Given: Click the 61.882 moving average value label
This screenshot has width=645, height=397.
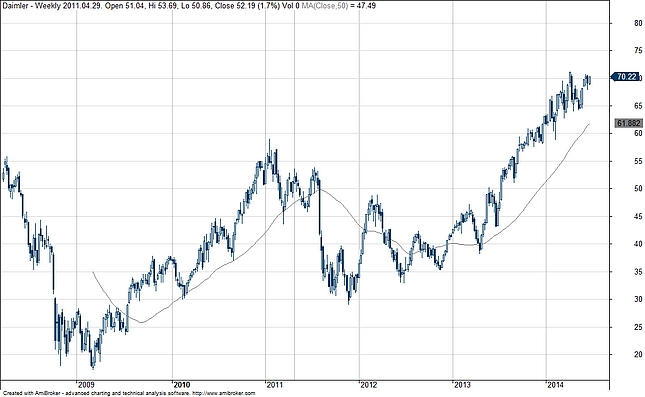Looking at the screenshot, I should tap(629, 123).
